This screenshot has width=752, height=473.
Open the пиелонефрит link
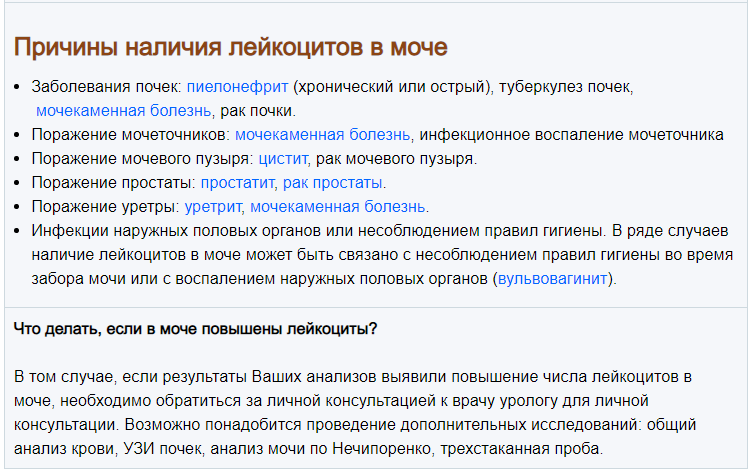(x=237, y=87)
